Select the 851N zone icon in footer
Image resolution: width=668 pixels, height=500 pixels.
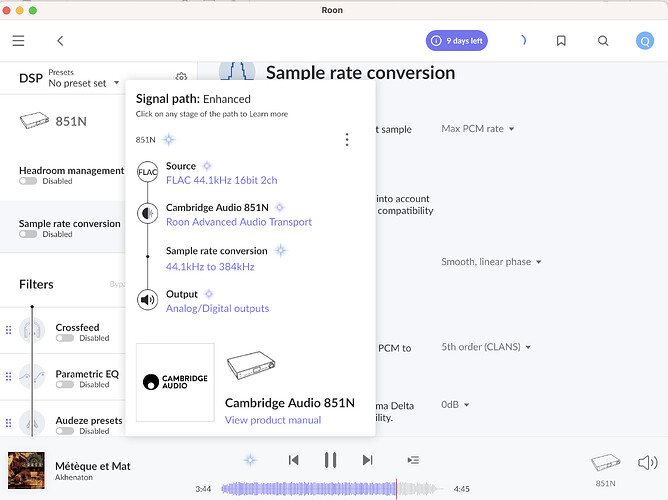[x=605, y=463]
